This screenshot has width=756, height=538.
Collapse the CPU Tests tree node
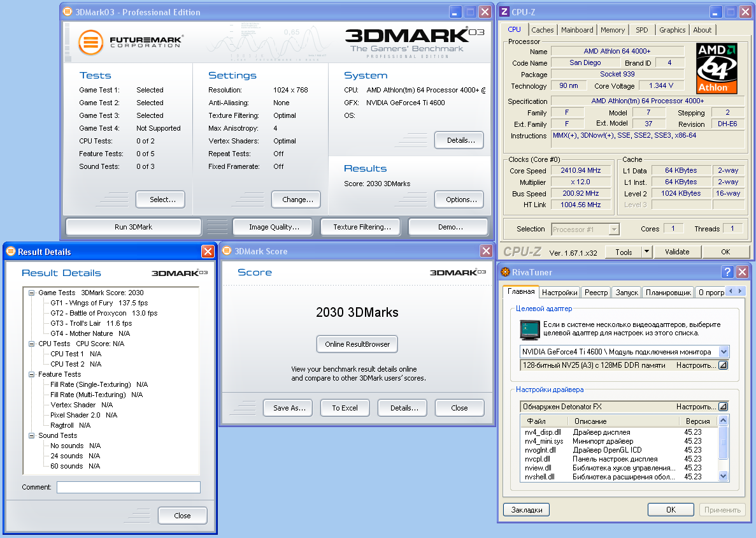pos(31,344)
